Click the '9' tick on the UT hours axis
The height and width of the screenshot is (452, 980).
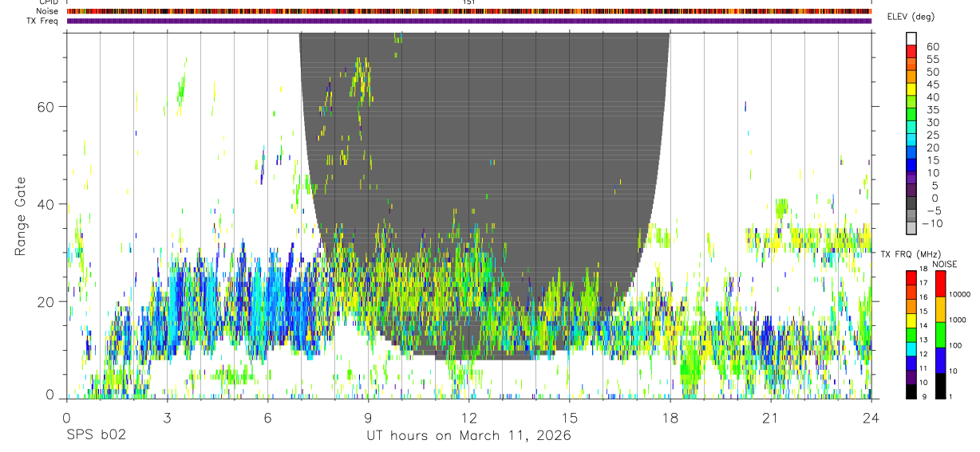368,418
